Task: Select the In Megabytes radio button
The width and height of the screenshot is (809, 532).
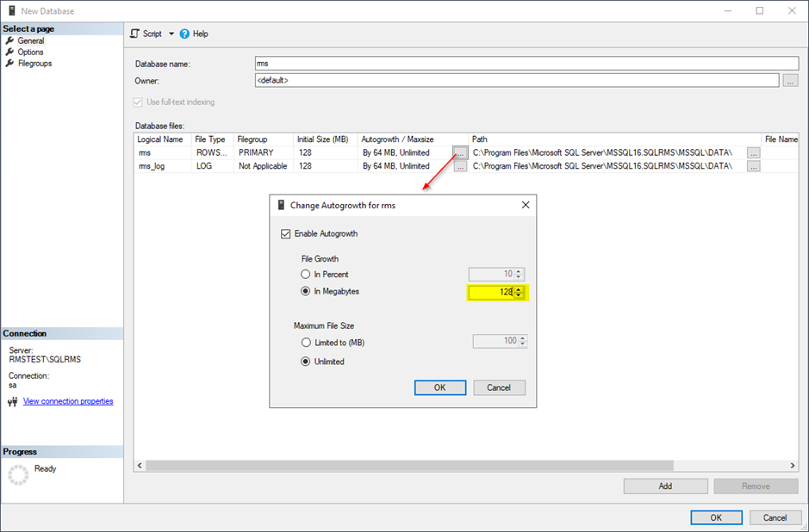Action: [x=306, y=291]
